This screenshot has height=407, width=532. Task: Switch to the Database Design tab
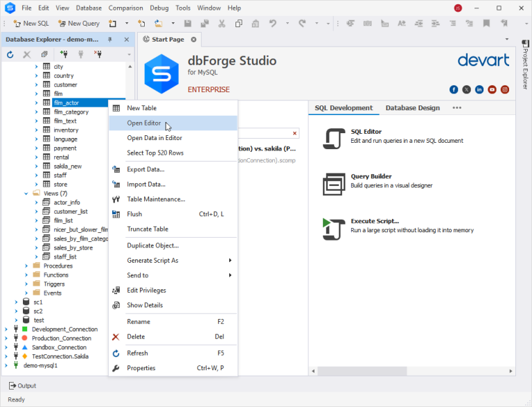413,107
